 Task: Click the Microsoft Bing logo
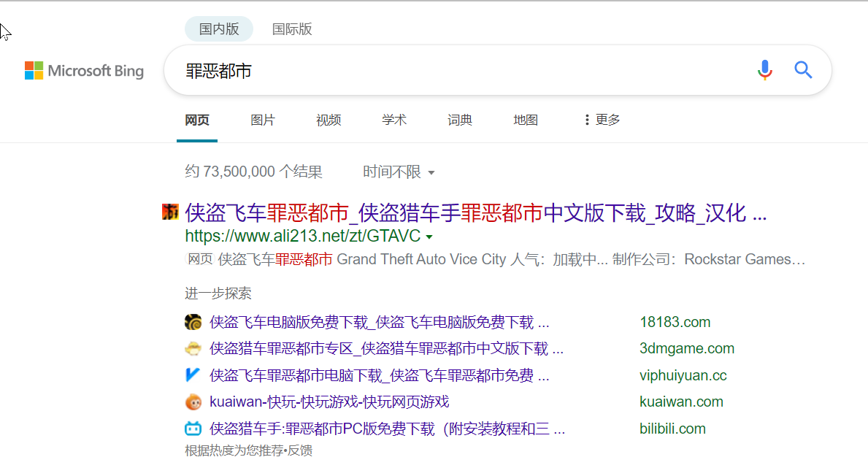[84, 71]
